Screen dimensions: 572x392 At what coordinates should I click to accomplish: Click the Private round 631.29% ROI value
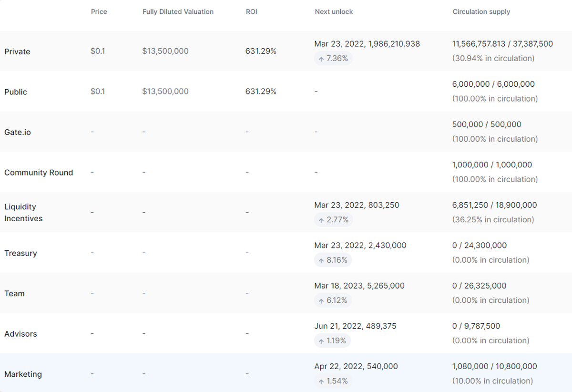pos(261,51)
